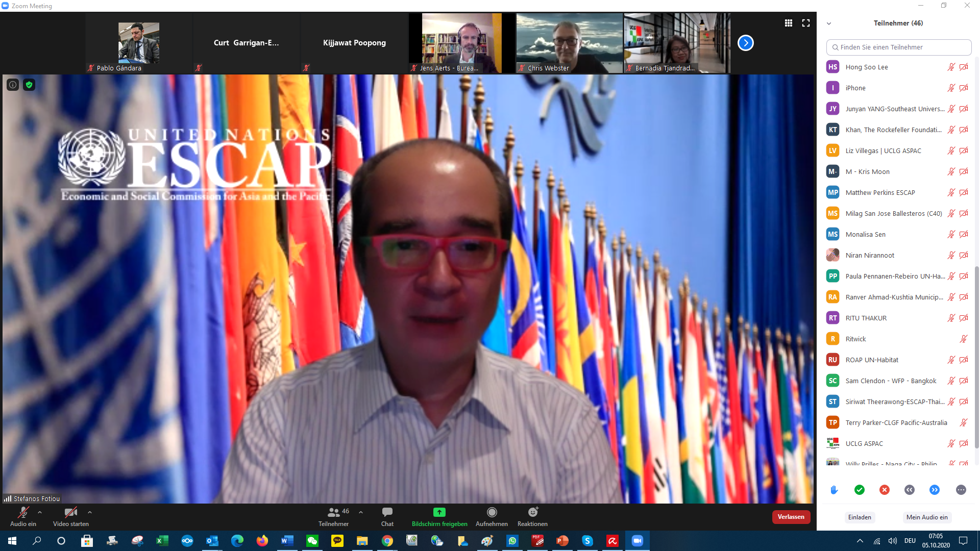Select participant Liz Villegas UCLG ASPAC

click(898, 151)
